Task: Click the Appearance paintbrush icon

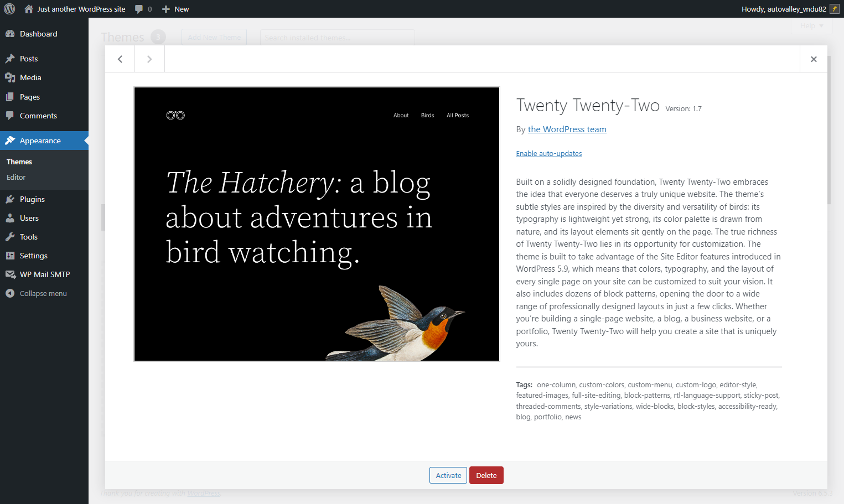Action: 10,141
